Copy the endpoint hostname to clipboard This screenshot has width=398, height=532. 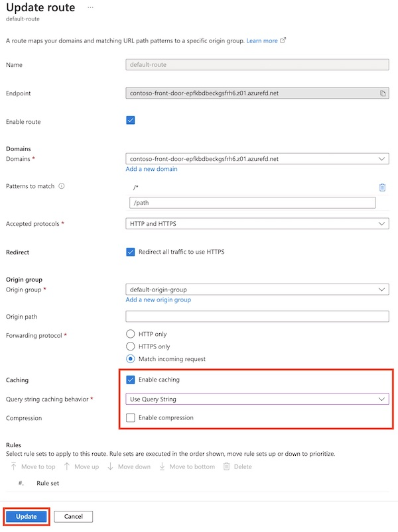pyautogui.click(x=383, y=93)
